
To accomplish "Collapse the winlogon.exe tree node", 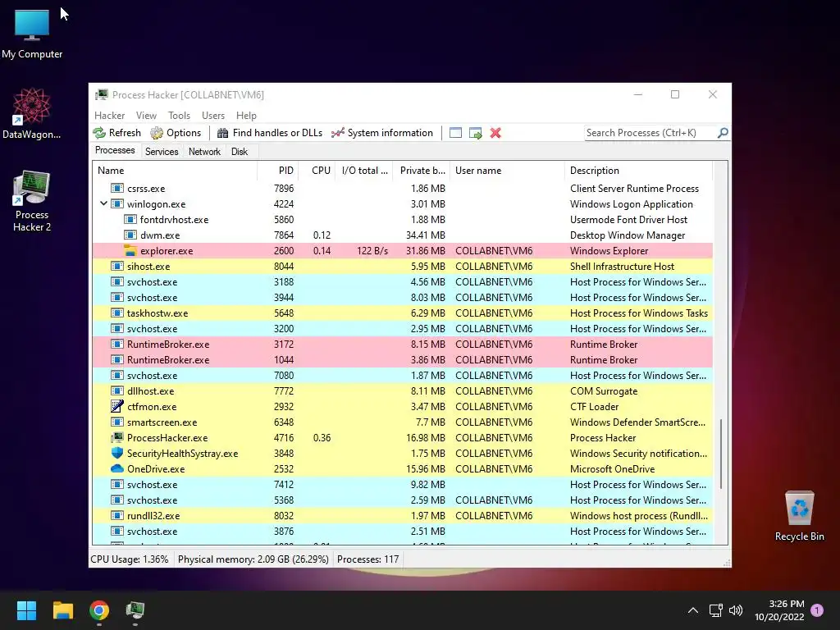I will click(103, 203).
